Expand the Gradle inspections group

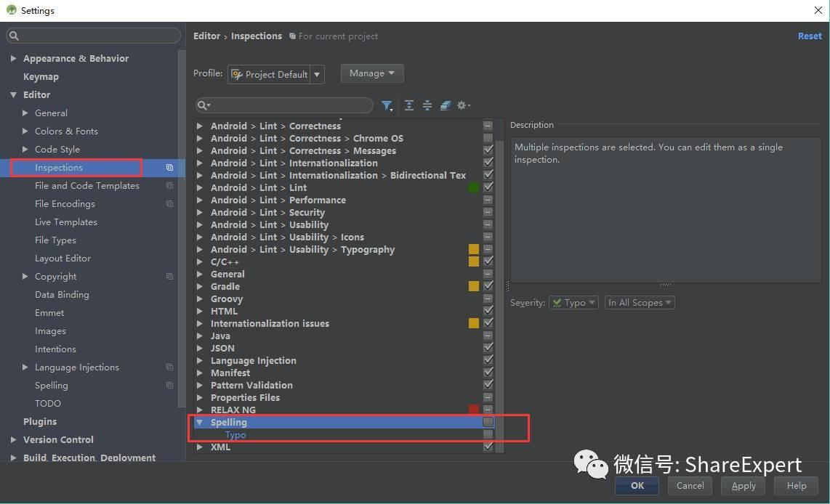(200, 287)
